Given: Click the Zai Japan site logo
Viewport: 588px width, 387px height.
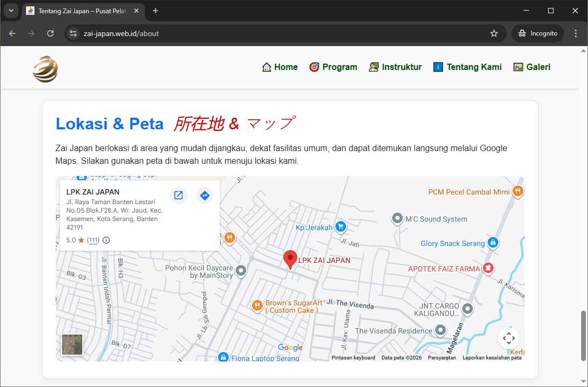Looking at the screenshot, I should pos(45,69).
